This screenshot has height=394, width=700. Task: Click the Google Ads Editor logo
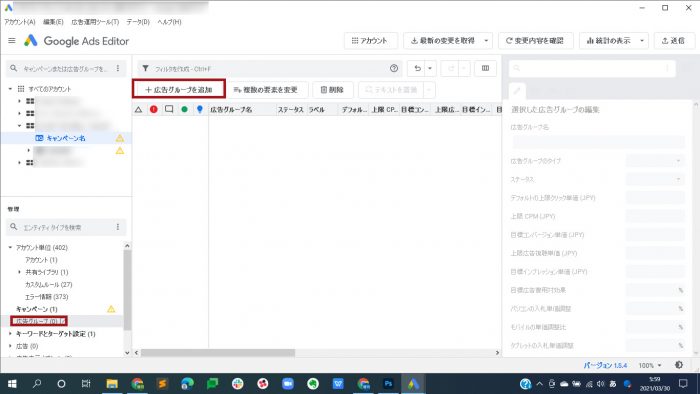pos(76,41)
